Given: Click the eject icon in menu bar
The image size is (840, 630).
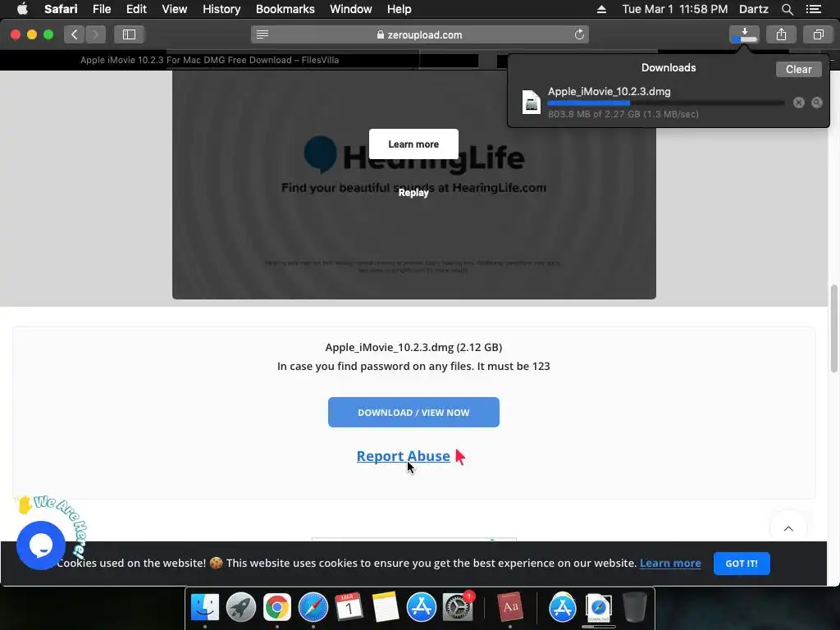Looking at the screenshot, I should pyautogui.click(x=601, y=9).
